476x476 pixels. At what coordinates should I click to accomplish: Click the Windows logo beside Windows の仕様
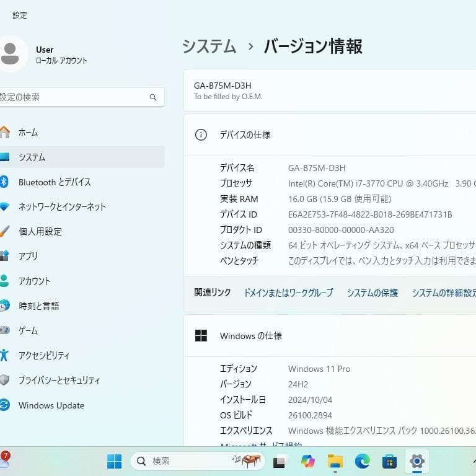(x=201, y=336)
